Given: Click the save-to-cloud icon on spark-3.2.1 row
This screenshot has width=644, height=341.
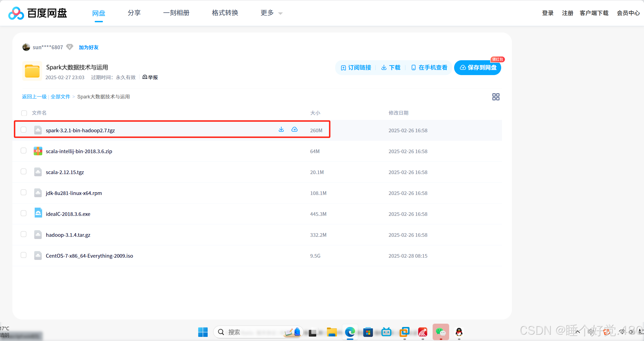Looking at the screenshot, I should pyautogui.click(x=294, y=129).
